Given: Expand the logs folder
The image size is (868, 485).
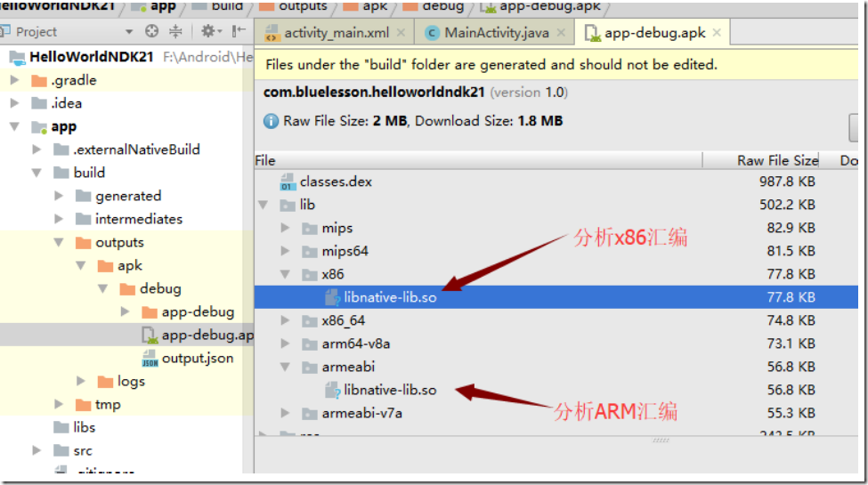Looking at the screenshot, I should [x=81, y=382].
